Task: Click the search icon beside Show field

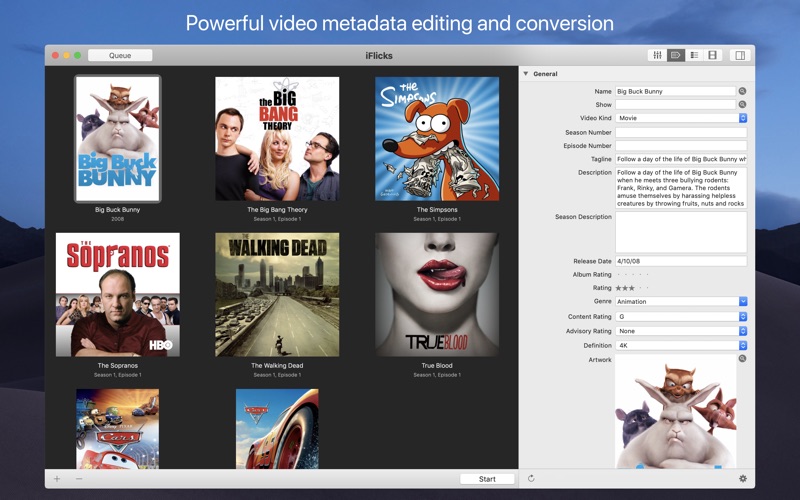Action: pyautogui.click(x=743, y=104)
